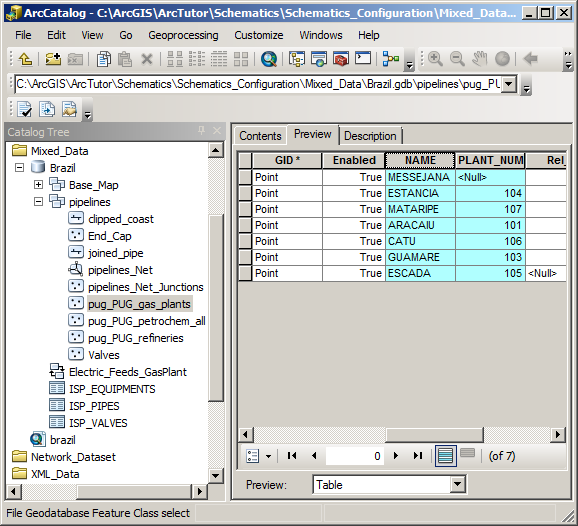Click the Disconnect From Folder icon
The width and height of the screenshot is (578, 526).
click(x=75, y=59)
